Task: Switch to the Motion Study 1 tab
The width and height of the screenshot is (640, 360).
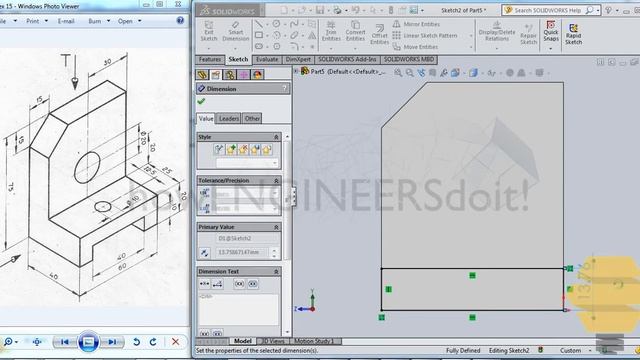Action: [314, 341]
